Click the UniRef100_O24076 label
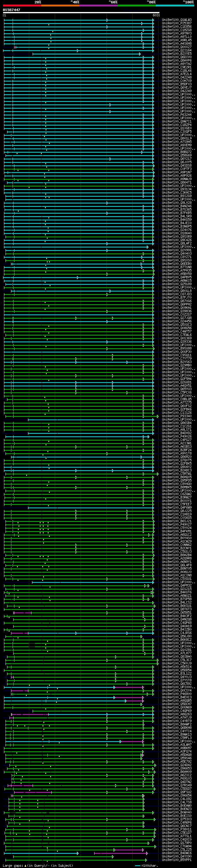197x868 pixels. (177, 230)
